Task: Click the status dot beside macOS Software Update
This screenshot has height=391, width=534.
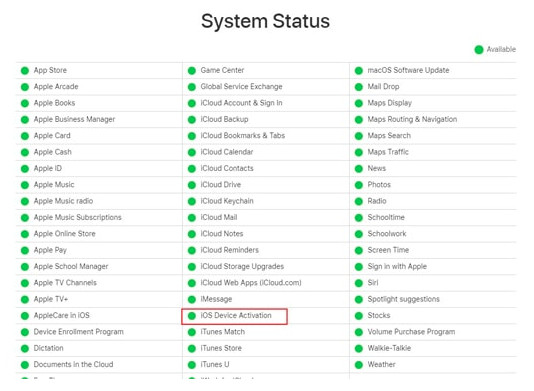Action: click(x=359, y=71)
